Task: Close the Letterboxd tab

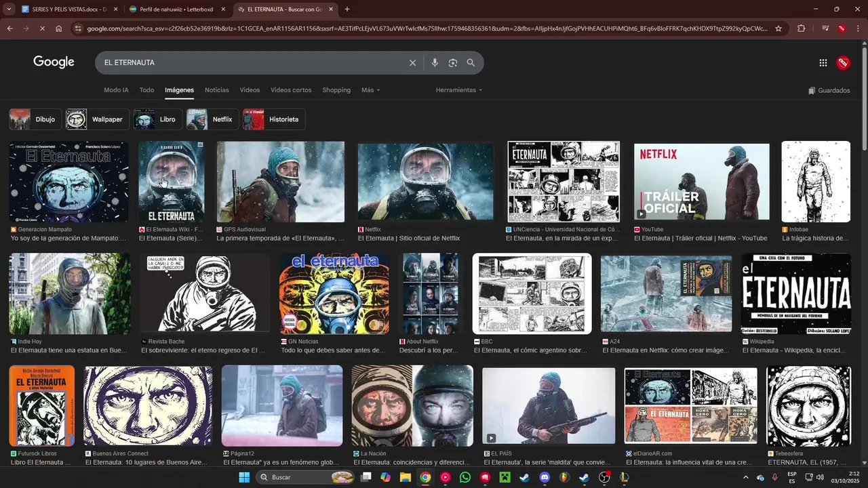Action: tap(223, 9)
